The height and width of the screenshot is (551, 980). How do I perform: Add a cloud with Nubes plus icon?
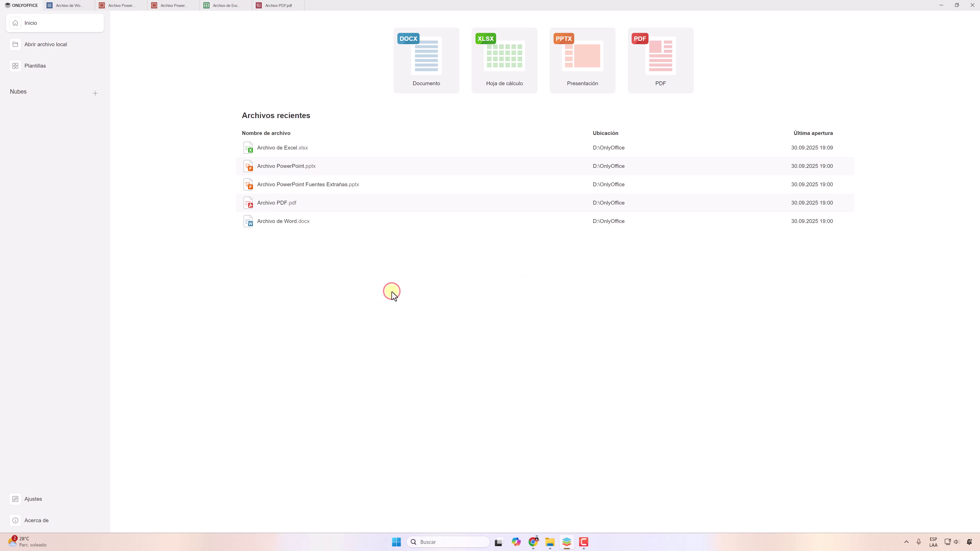[x=95, y=93]
